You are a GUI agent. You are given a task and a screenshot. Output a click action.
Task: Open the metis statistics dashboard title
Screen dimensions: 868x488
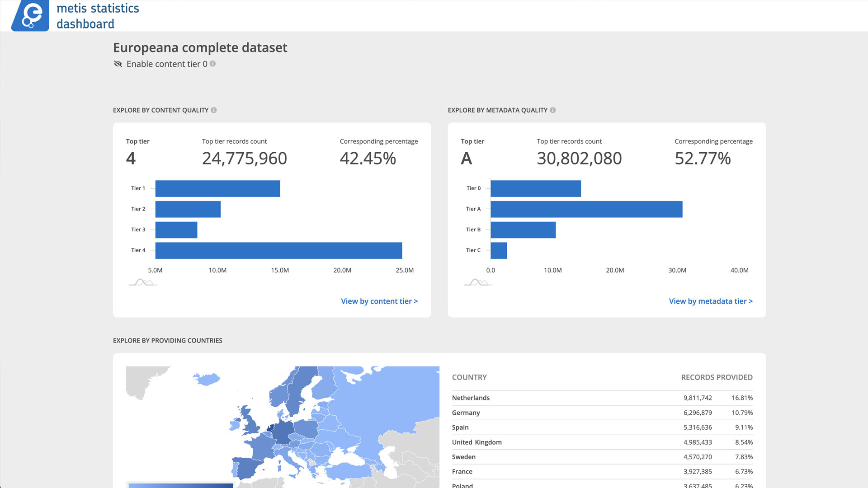[x=98, y=16]
